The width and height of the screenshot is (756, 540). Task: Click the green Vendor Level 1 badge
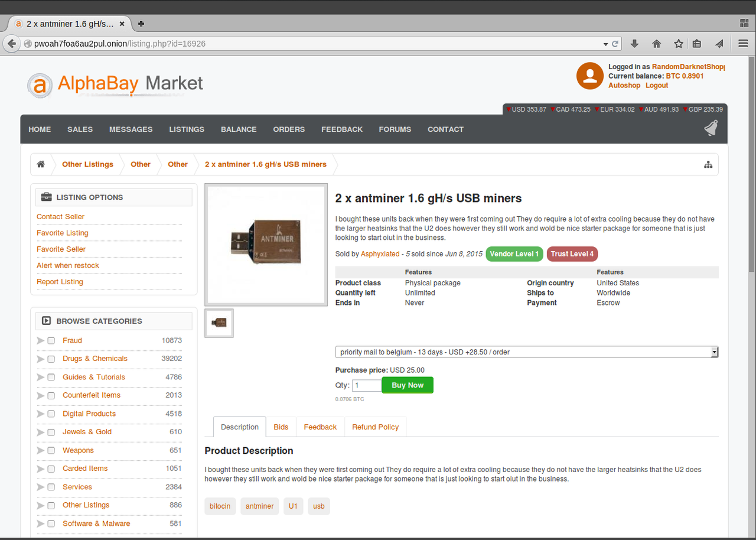514,254
